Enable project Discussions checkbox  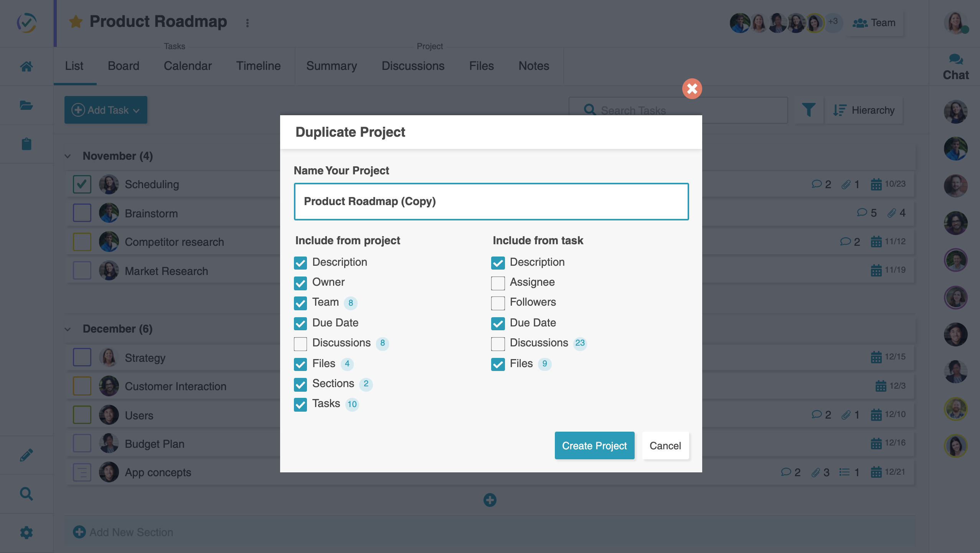300,344
